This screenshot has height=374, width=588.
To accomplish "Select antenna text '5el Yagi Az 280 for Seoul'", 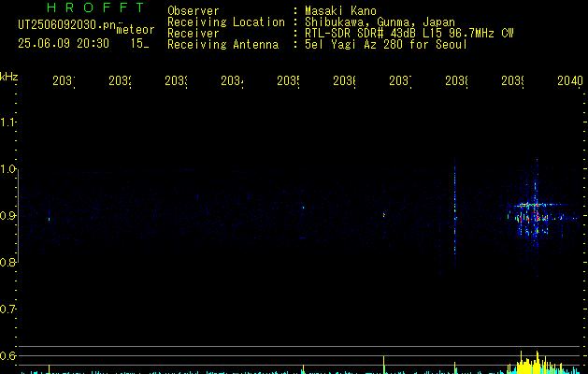I will [386, 45].
